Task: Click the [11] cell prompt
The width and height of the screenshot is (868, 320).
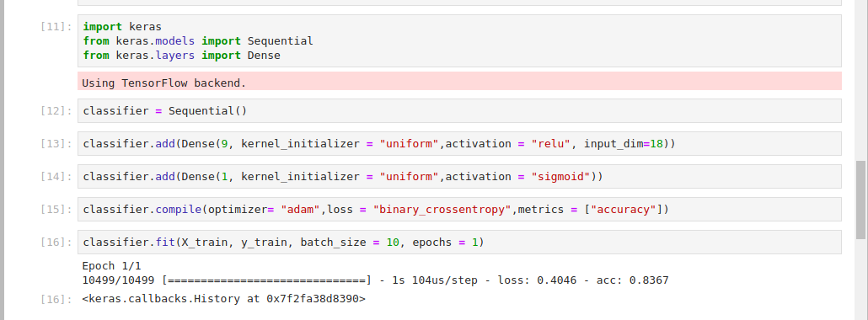Action: (x=56, y=27)
